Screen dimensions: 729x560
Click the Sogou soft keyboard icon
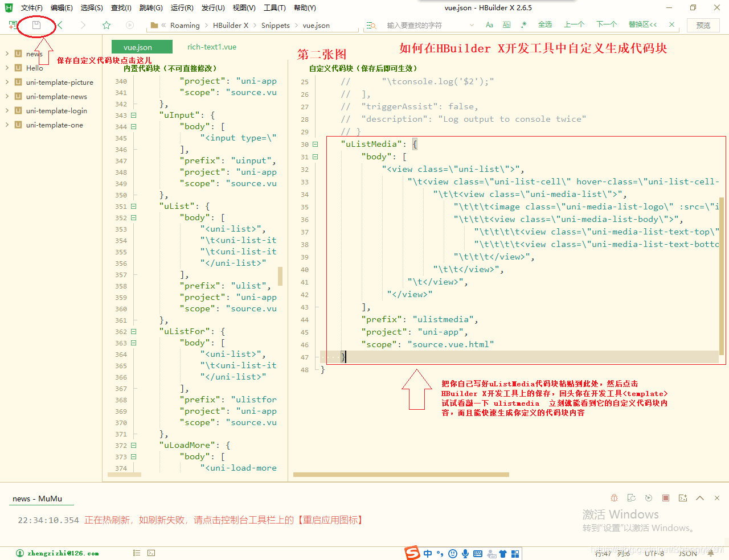point(478,553)
